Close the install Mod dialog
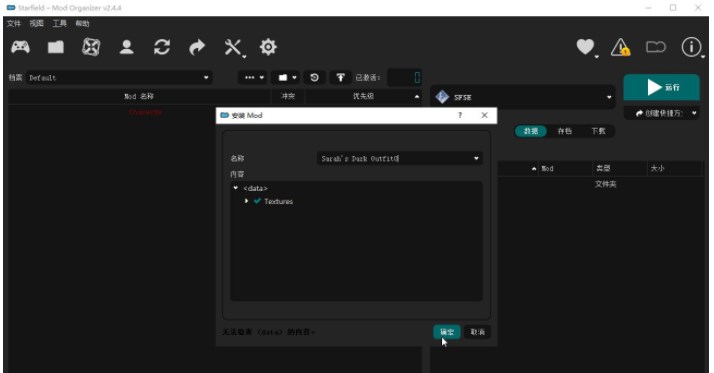The width and height of the screenshot is (714, 373). [x=484, y=115]
